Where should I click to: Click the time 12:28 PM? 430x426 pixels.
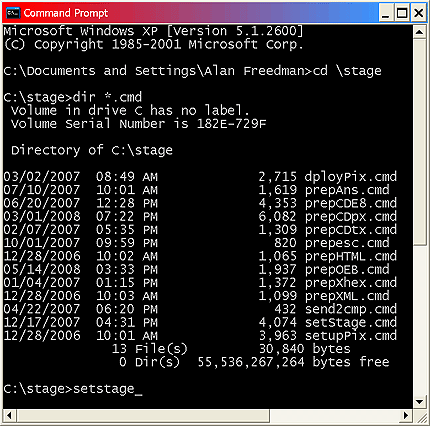(127, 203)
